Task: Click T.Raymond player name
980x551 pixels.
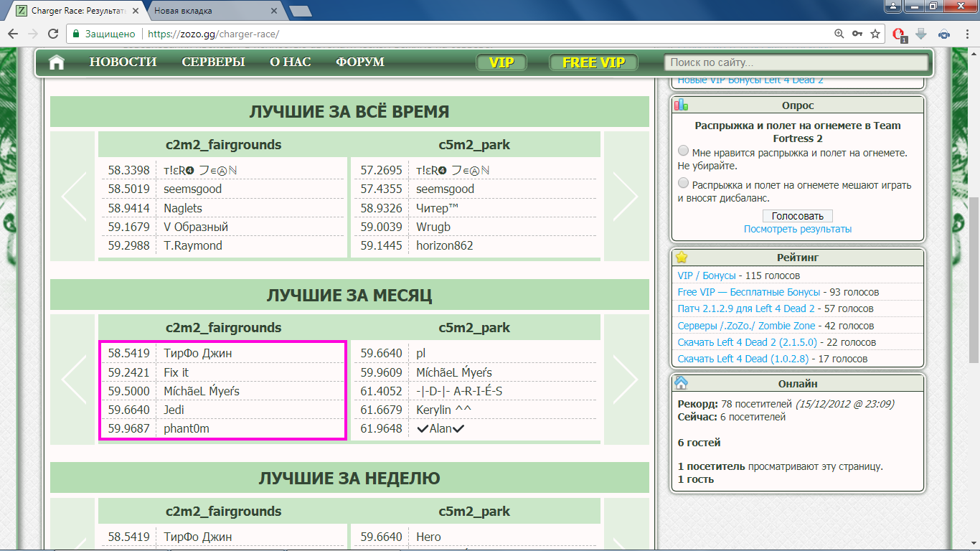Action: 193,245
